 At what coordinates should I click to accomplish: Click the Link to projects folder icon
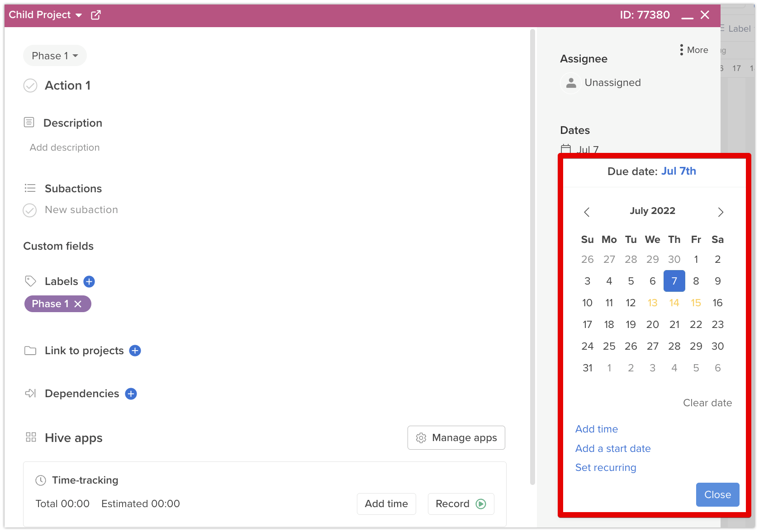point(30,351)
